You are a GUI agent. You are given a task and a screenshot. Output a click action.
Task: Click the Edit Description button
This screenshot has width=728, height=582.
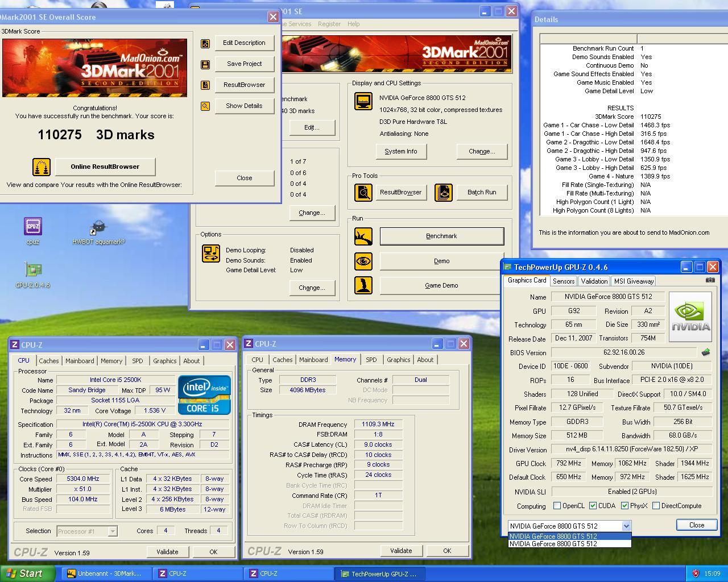coord(245,43)
